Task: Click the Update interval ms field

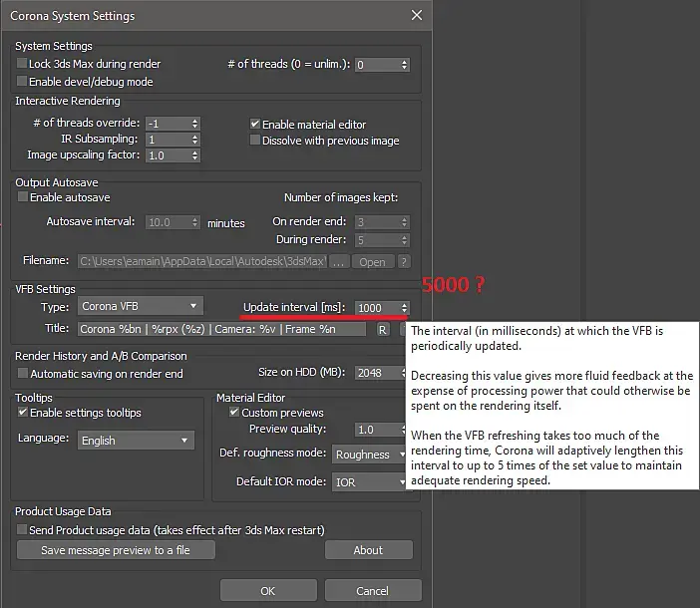Action: [378, 308]
